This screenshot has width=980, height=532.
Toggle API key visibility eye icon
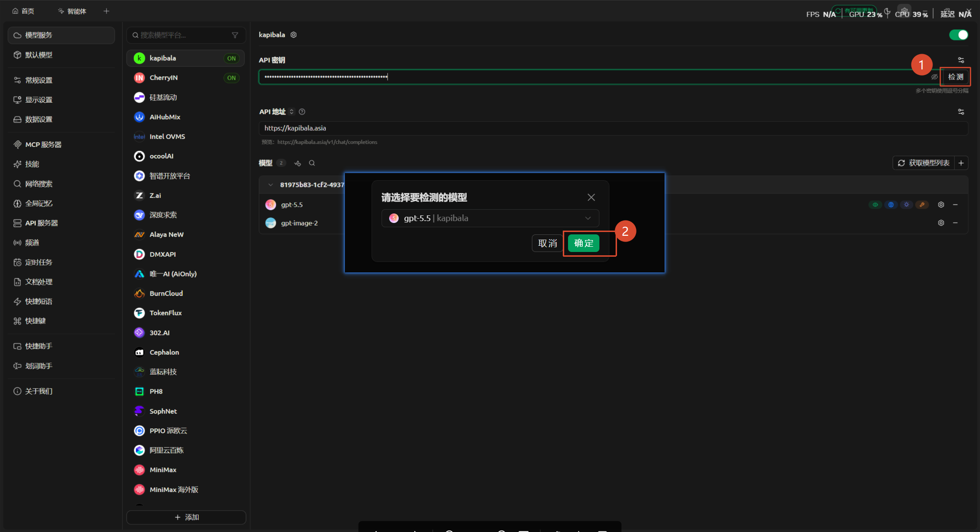point(934,77)
